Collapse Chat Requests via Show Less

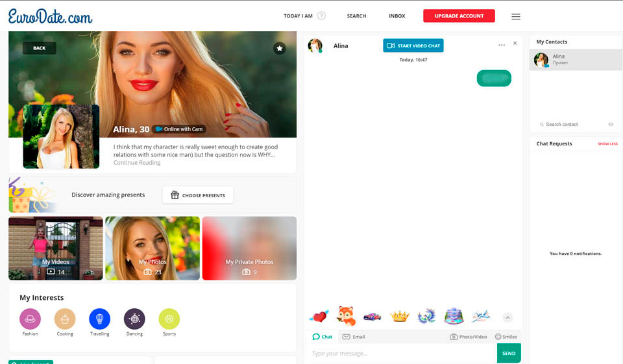607,144
